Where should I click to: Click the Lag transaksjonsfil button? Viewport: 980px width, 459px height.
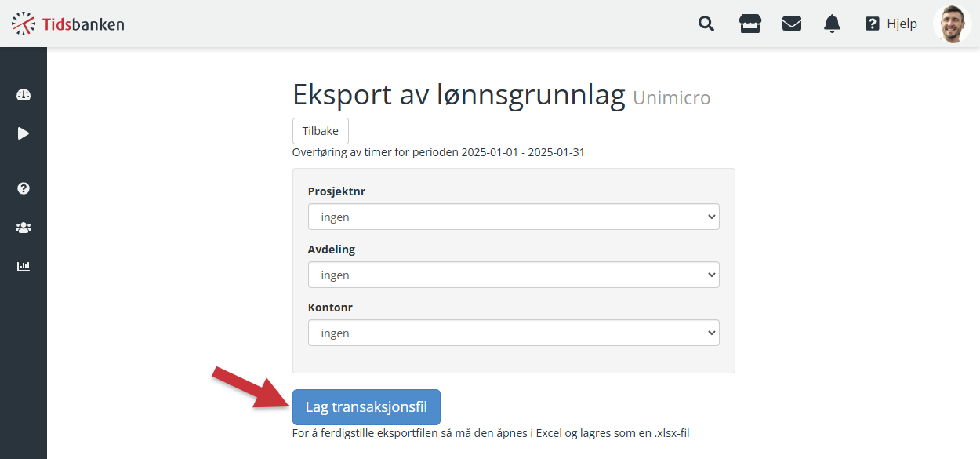tap(367, 407)
